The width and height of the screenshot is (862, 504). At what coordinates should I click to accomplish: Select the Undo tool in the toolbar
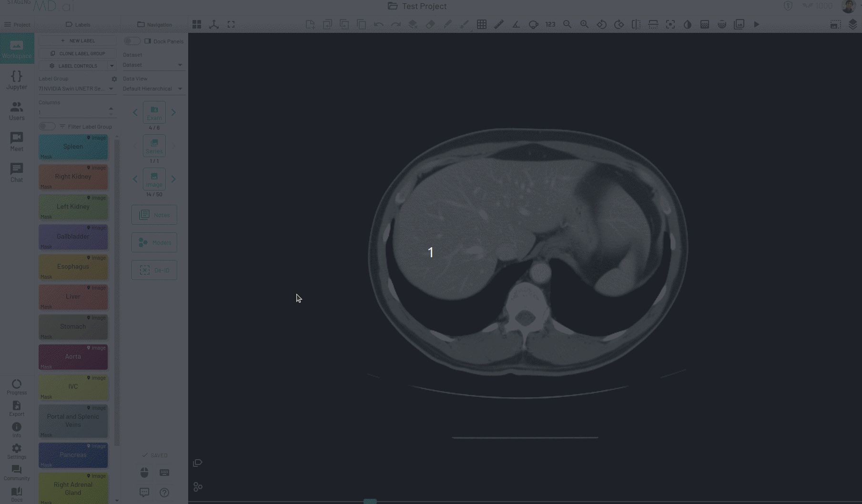(378, 24)
